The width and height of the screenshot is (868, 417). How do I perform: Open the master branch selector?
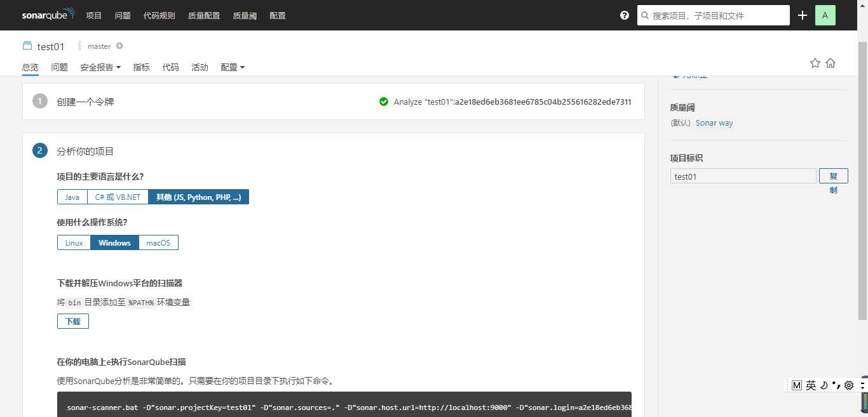click(x=99, y=46)
